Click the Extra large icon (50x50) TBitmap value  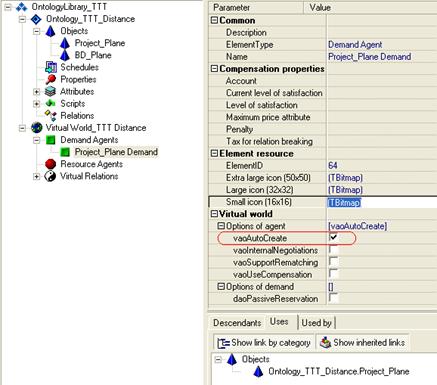point(345,178)
